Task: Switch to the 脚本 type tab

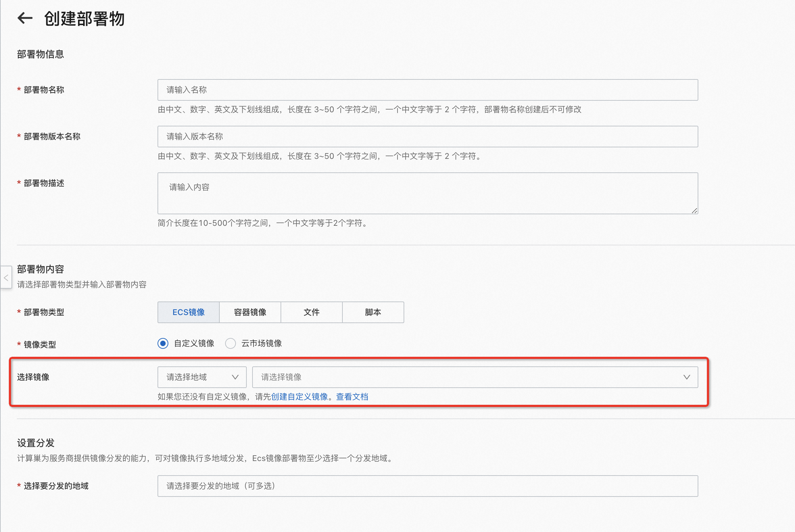Action: [373, 312]
